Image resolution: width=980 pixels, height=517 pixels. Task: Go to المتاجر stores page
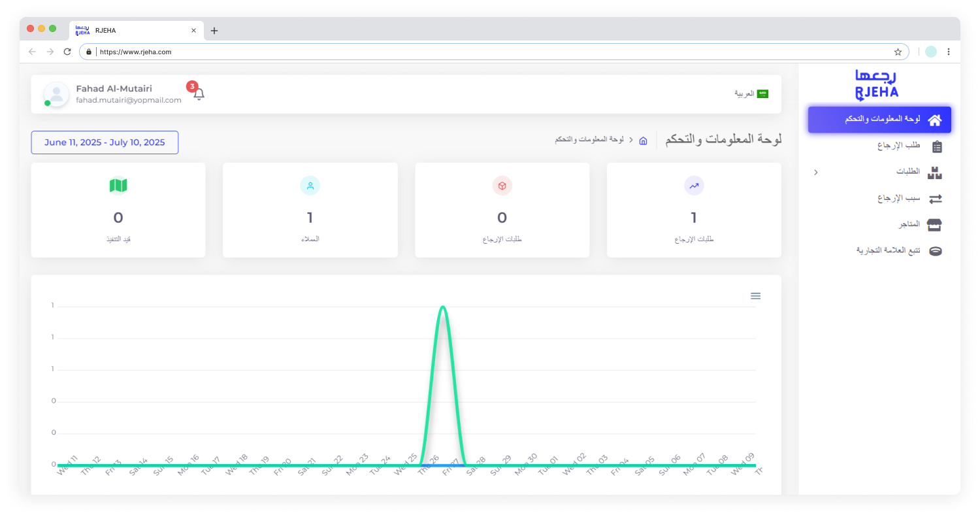(x=918, y=225)
